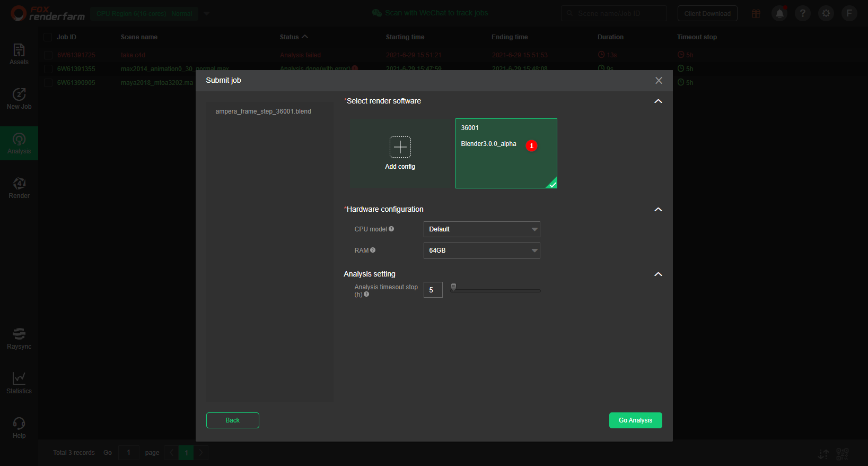This screenshot has height=466, width=868.
Task: Open the New Job sidebar item
Action: pos(19,99)
